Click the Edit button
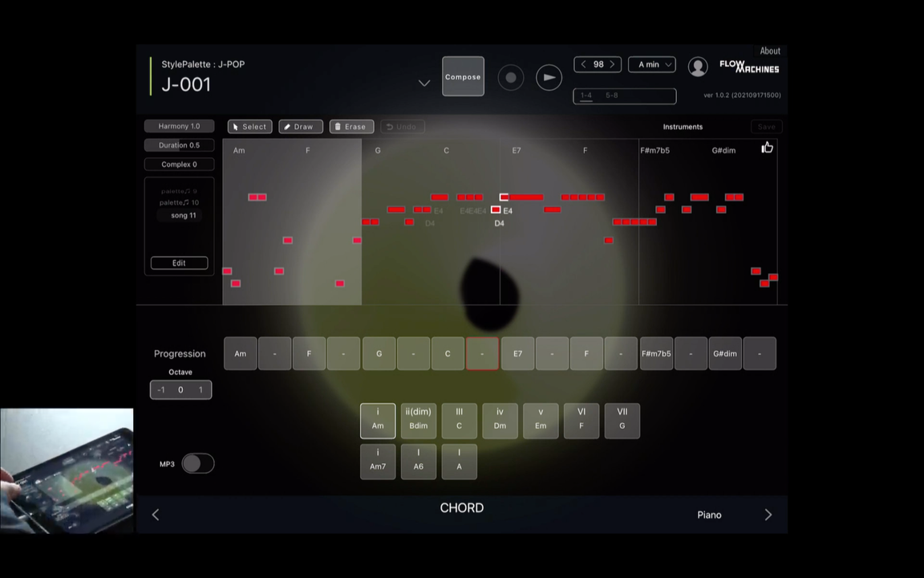 pyautogui.click(x=179, y=263)
